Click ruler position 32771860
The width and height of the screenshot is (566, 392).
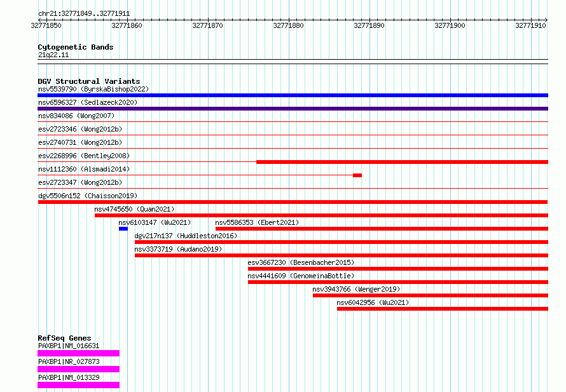tap(127, 25)
